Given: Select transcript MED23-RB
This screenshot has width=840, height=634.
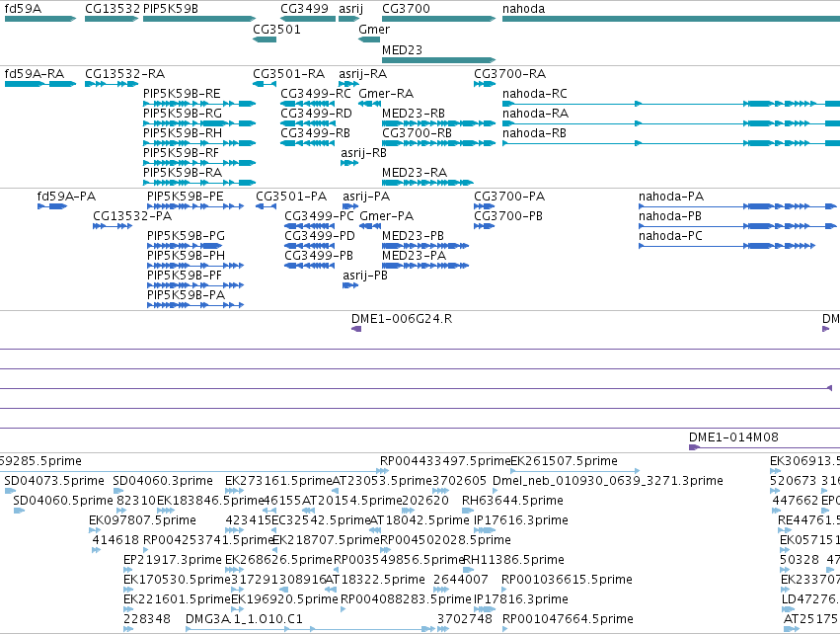Looking at the screenshot, I should [x=414, y=114].
